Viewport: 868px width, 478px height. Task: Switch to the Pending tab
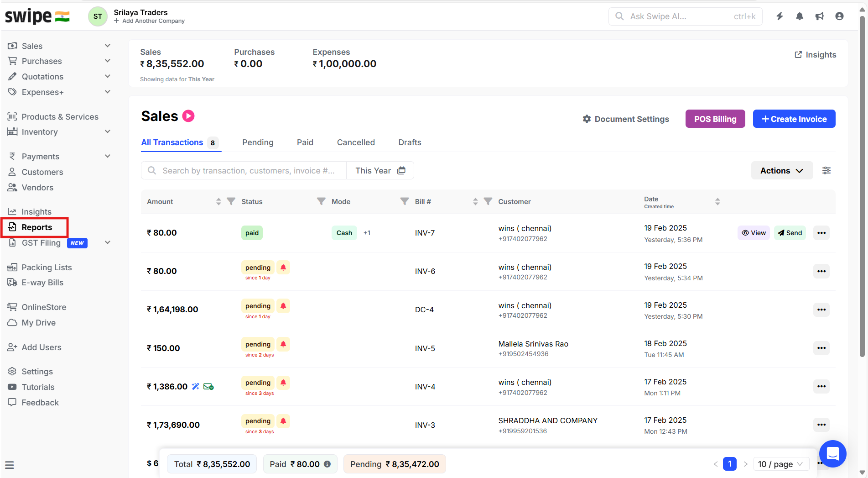tap(258, 142)
